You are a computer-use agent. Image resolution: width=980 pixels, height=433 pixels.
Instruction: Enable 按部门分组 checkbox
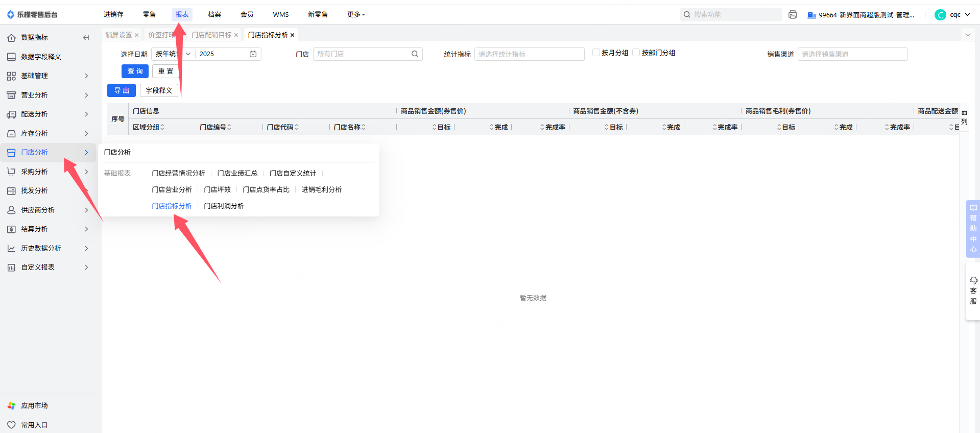[x=636, y=53]
